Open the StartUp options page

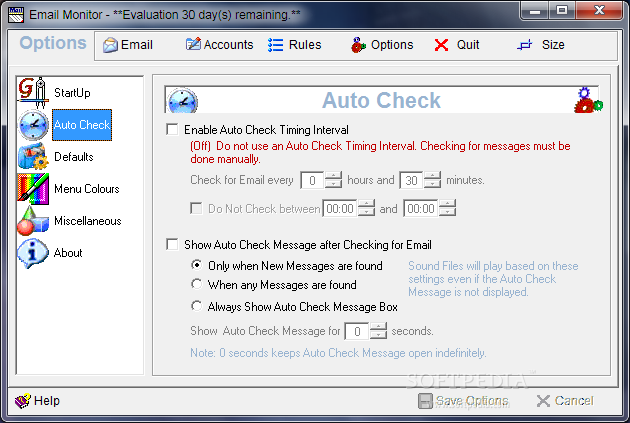click(x=72, y=93)
